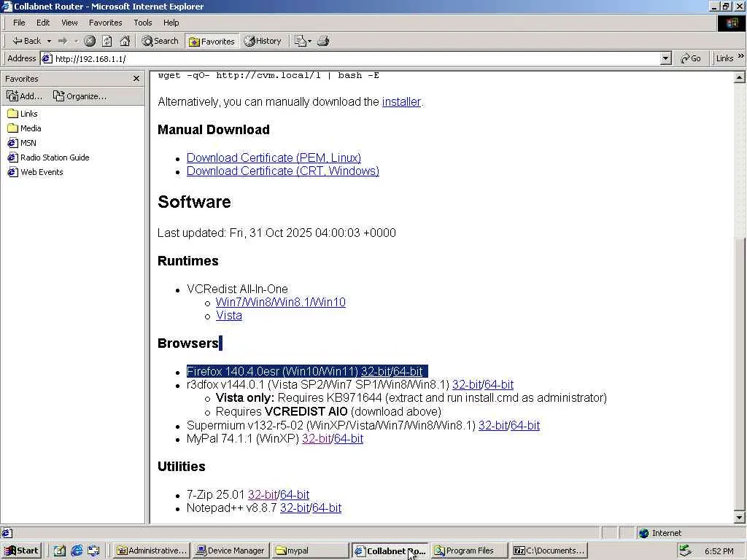
Task: Download 7-Zip 25.01 64-bit
Action: tap(295, 495)
